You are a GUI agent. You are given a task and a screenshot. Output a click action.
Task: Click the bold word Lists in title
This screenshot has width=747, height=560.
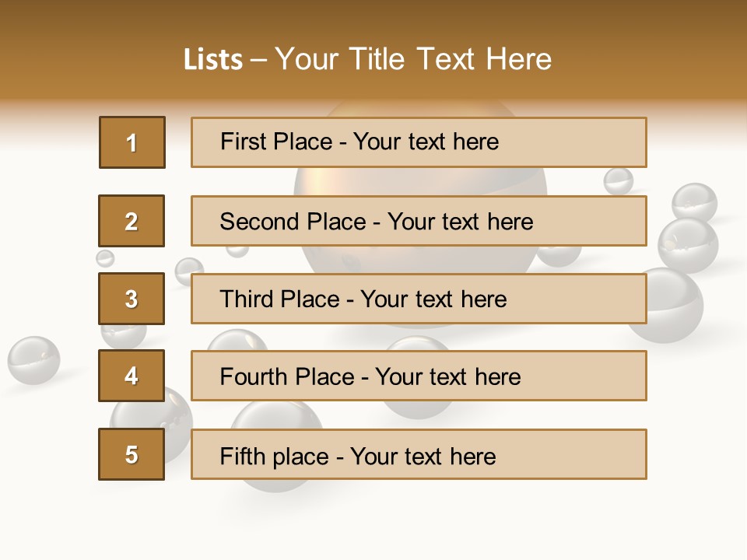(x=212, y=59)
